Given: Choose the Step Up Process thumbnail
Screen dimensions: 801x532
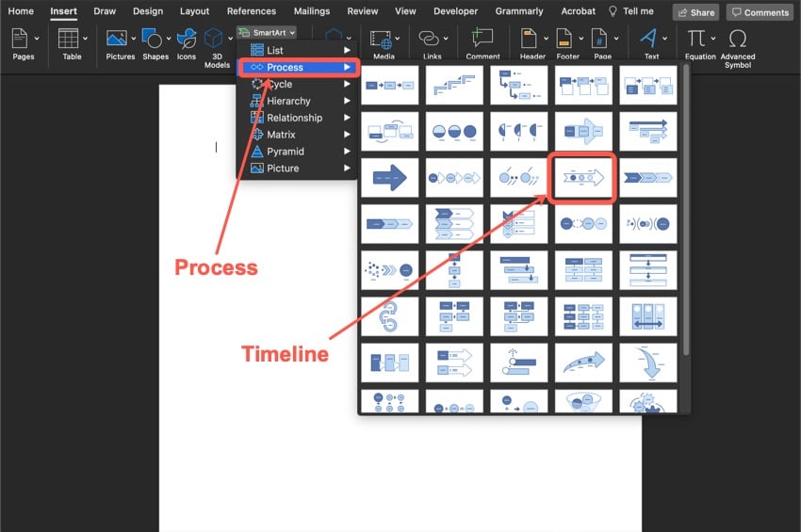Looking at the screenshot, I should (454, 86).
